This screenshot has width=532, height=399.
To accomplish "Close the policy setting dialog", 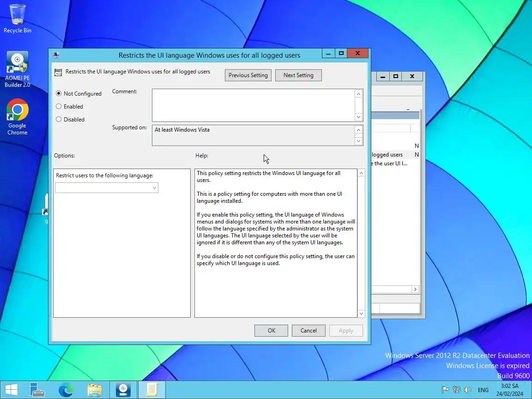I will point(357,53).
